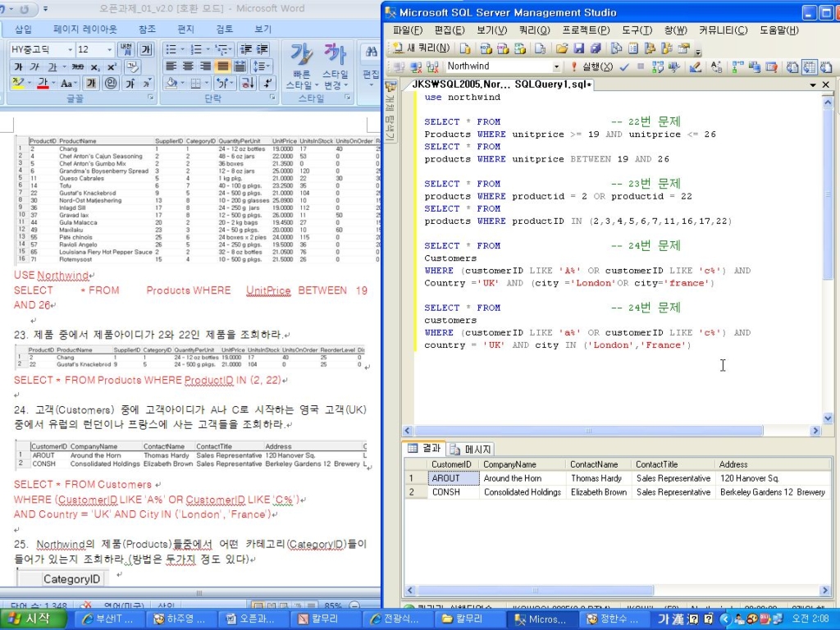Click the ContactTitle column header in results
The height and width of the screenshot is (630, 840).
[673, 464]
